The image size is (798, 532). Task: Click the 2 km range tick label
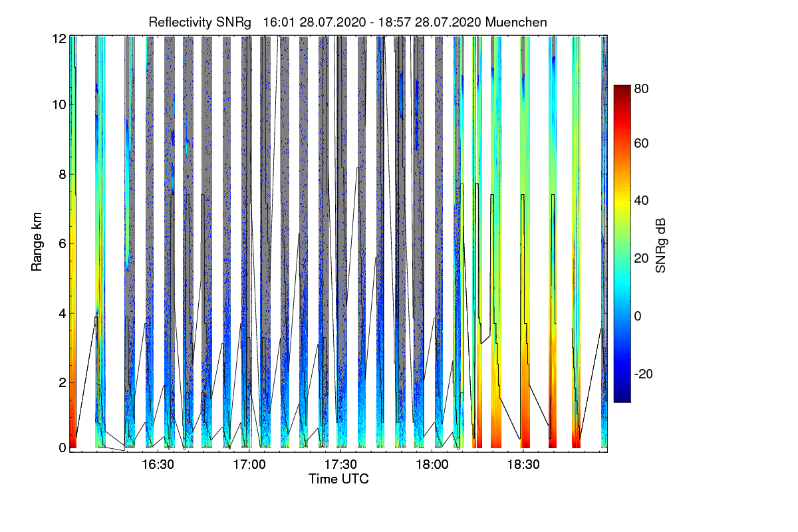(63, 382)
